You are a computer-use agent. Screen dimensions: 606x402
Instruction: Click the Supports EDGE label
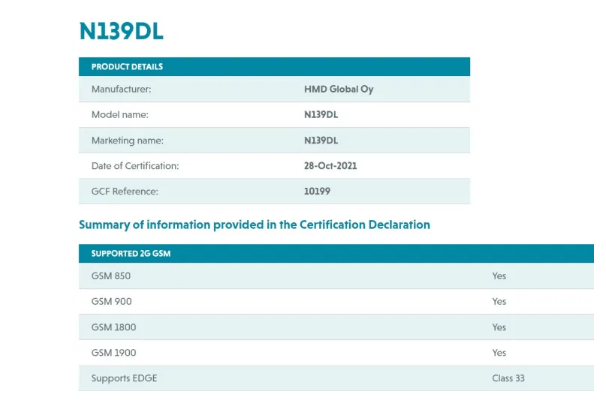coord(124,378)
